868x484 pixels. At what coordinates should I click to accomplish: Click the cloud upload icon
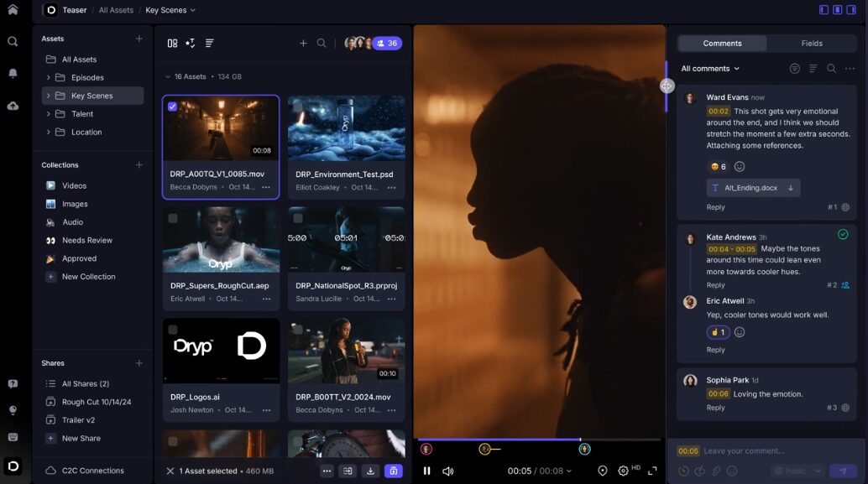click(x=13, y=106)
